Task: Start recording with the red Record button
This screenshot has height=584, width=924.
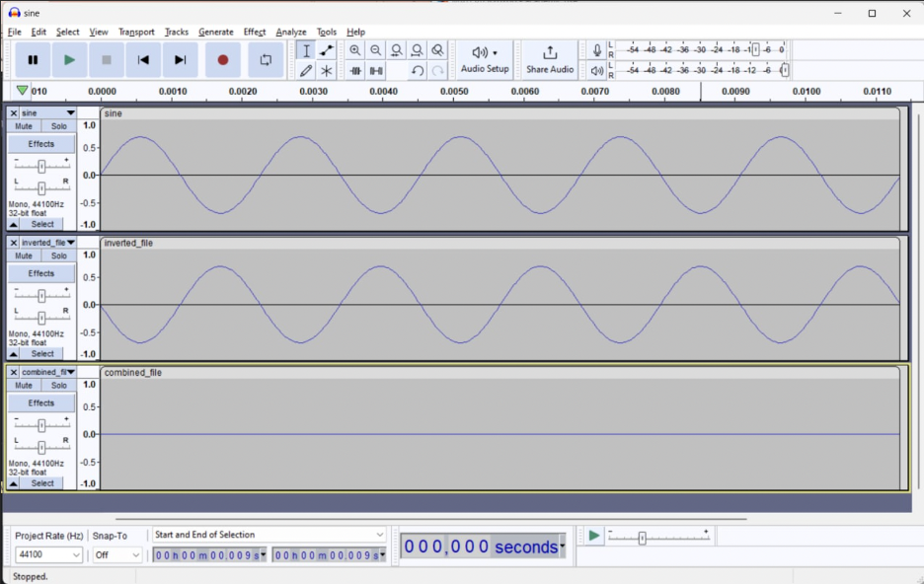Action: (223, 59)
